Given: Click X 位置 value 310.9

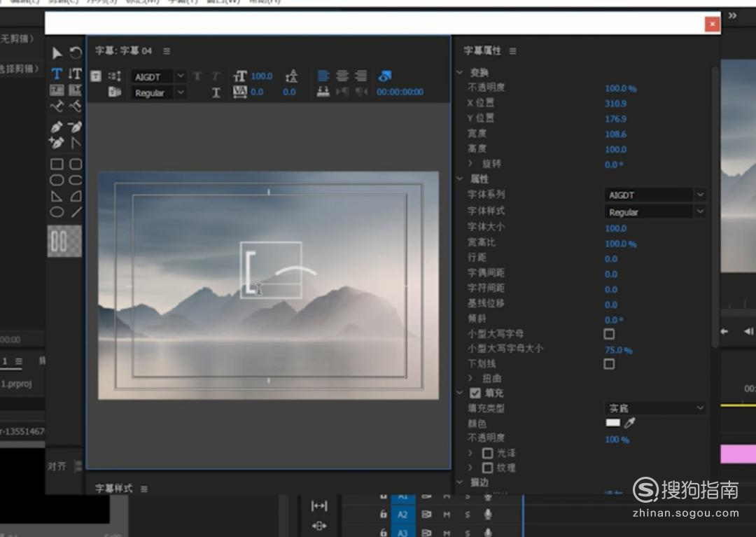Looking at the screenshot, I should [x=615, y=103].
